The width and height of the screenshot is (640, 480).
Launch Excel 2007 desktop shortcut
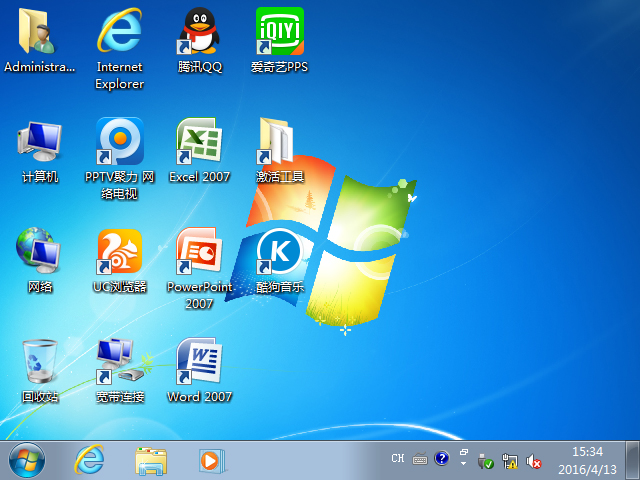click(199, 150)
